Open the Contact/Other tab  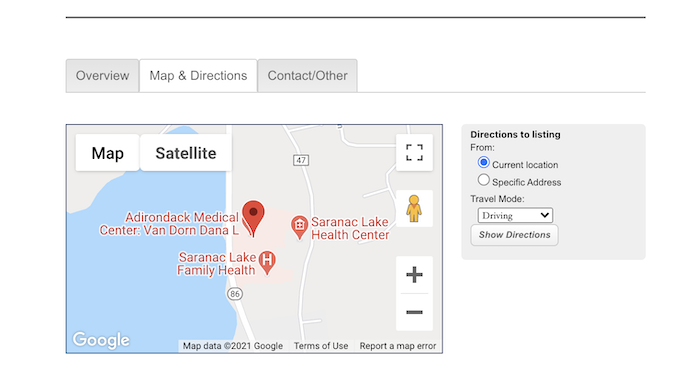point(307,76)
